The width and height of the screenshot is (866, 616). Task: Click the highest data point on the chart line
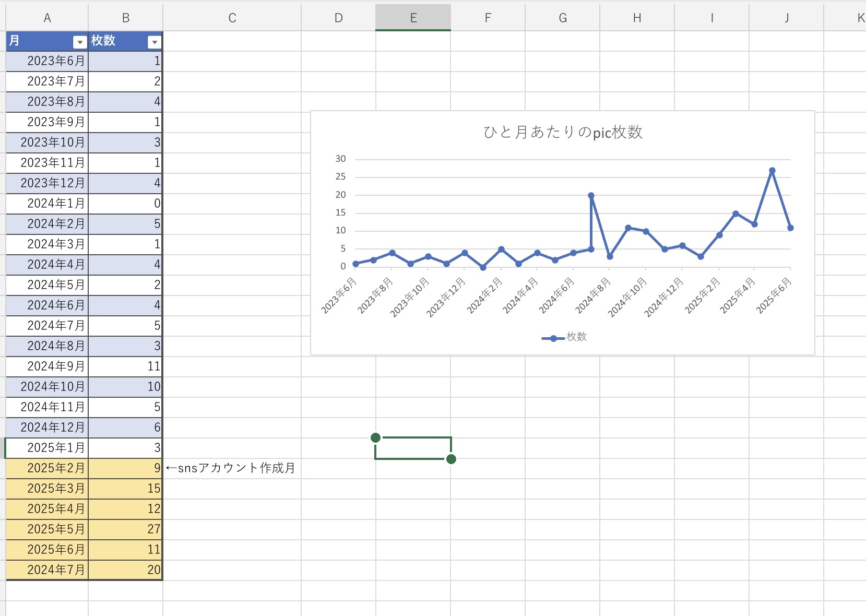[x=772, y=171]
